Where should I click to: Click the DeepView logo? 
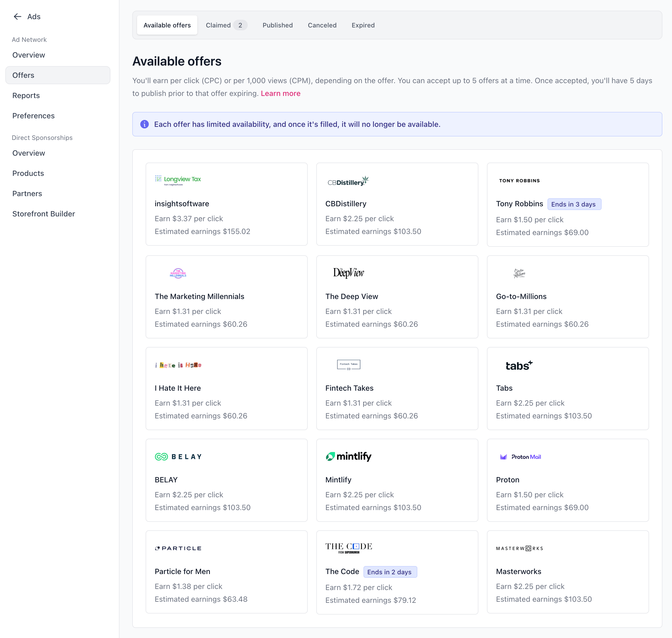click(x=349, y=273)
